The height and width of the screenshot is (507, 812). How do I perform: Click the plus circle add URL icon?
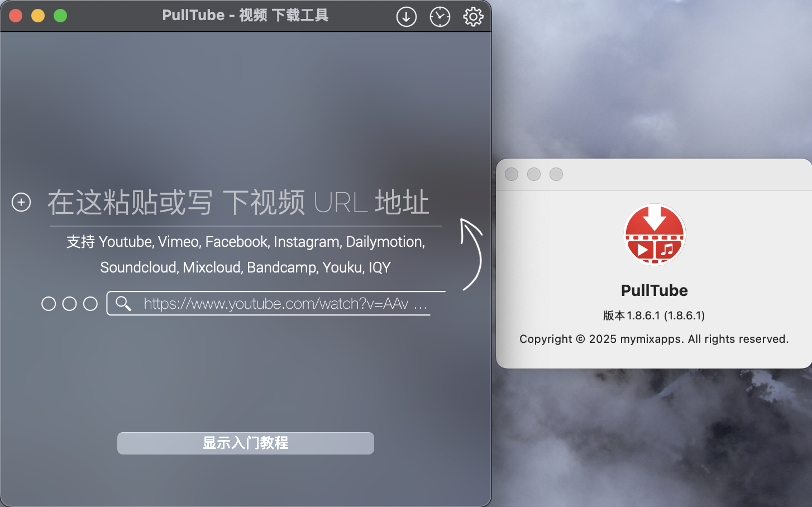click(21, 202)
